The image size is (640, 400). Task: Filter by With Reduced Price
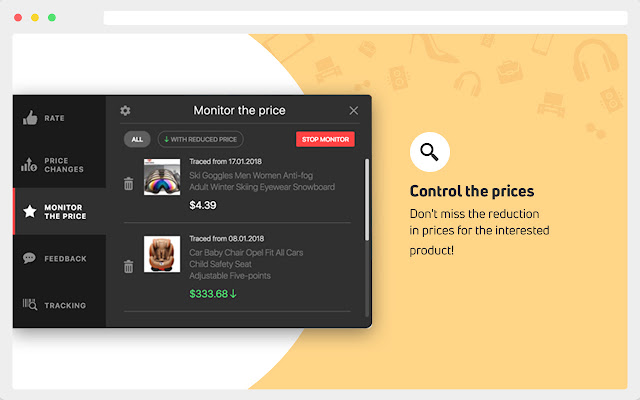pyautogui.click(x=200, y=139)
